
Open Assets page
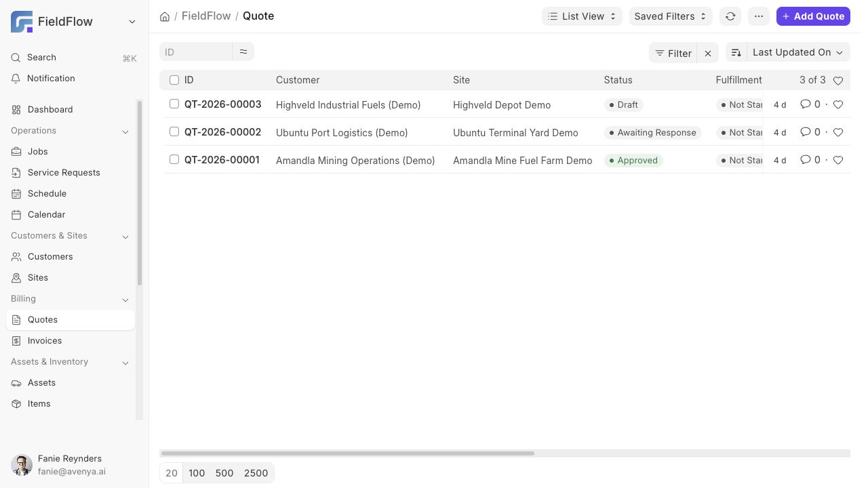click(x=71, y=383)
